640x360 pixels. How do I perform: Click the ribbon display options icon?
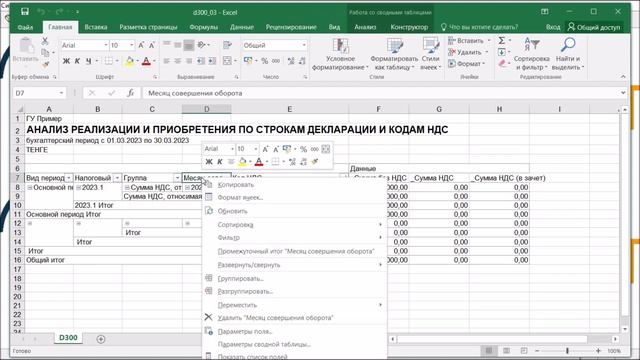click(544, 11)
